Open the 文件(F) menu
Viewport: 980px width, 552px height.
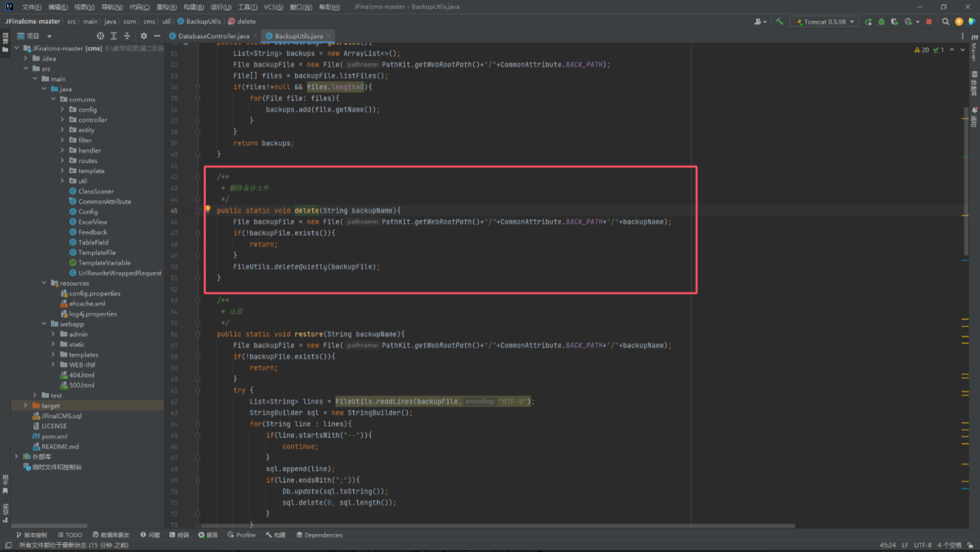[x=32, y=7]
